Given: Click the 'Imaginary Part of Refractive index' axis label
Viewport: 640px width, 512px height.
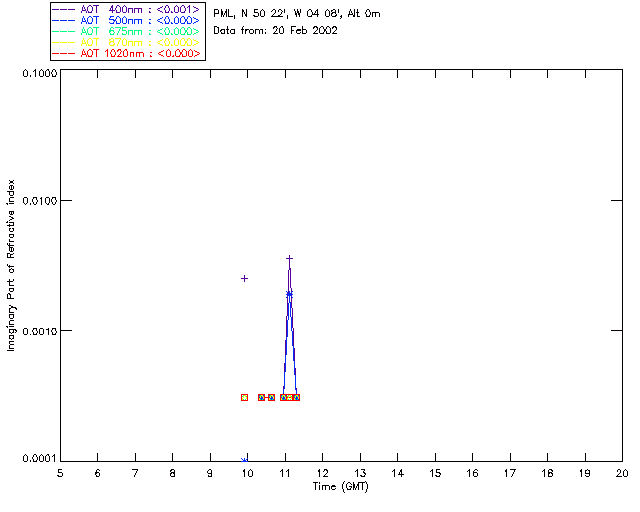Looking at the screenshot, I should 11,265.
